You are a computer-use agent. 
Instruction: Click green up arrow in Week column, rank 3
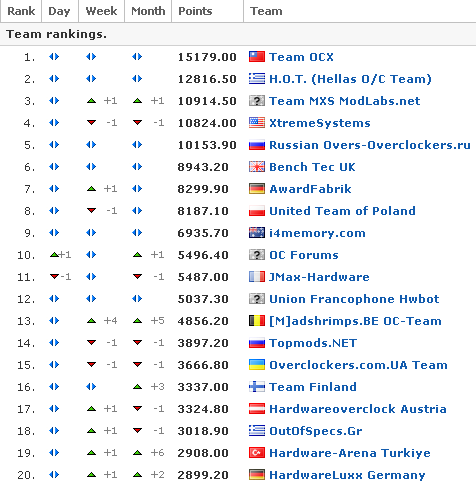pyautogui.click(x=91, y=101)
